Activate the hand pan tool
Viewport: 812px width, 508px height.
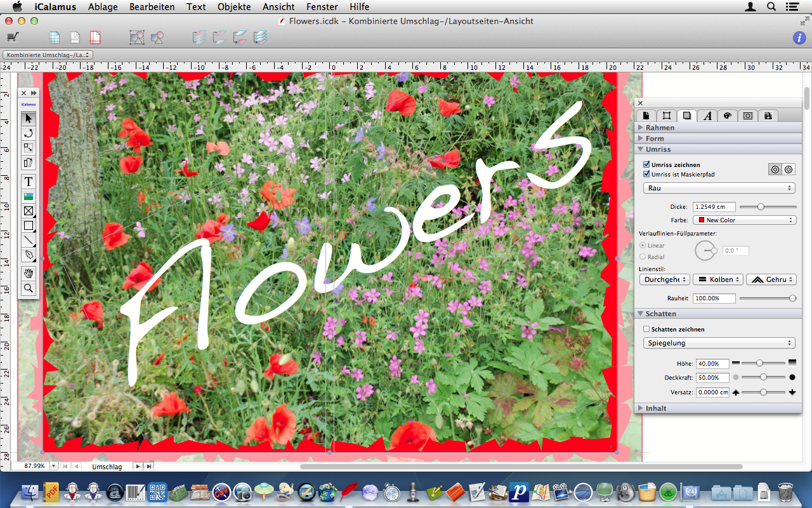[29, 274]
